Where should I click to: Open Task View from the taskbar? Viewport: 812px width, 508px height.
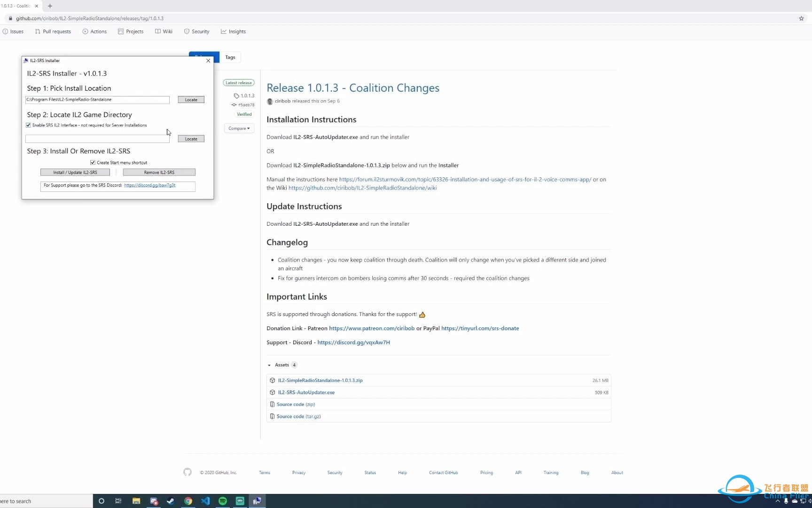click(x=118, y=501)
